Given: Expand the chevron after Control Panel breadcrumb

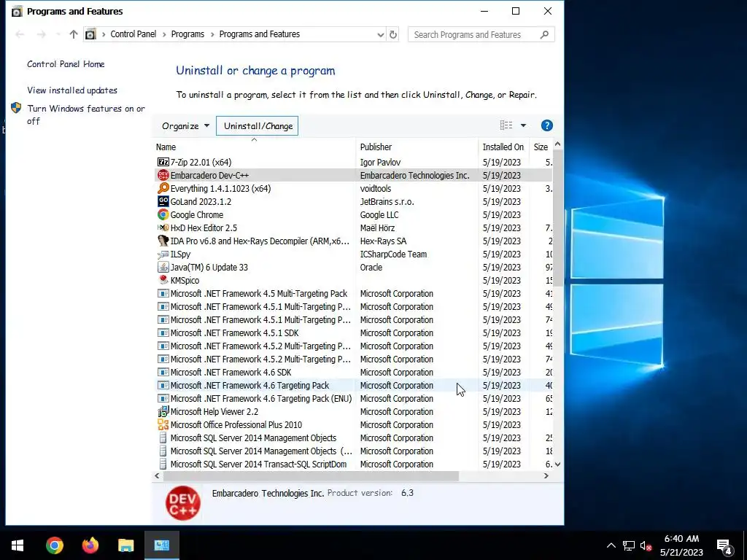Looking at the screenshot, I should pyautogui.click(x=164, y=34).
